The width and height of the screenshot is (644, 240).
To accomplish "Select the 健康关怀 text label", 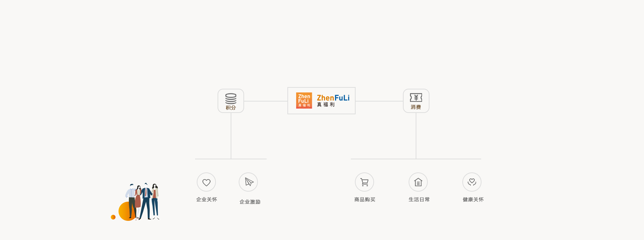I will [473, 199].
